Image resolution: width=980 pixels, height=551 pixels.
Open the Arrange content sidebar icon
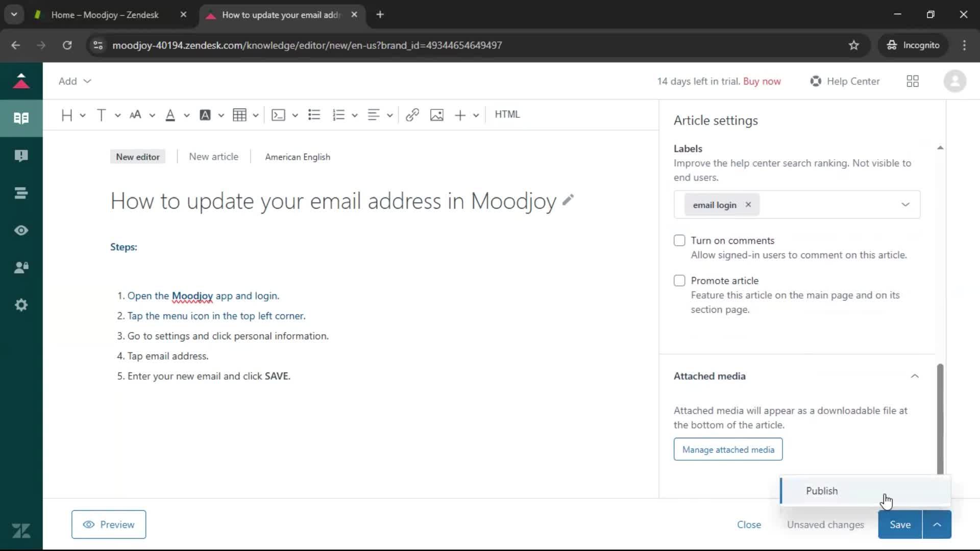coord(21,193)
